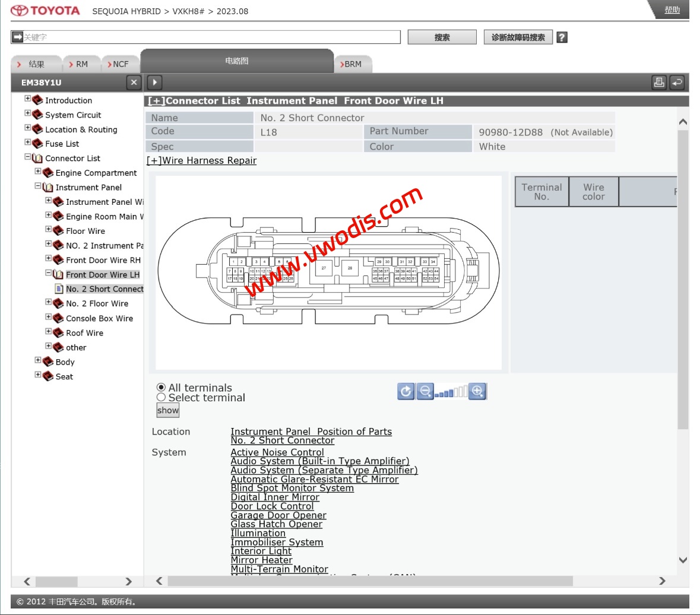
Task: Choose the Select terminal radio option
Action: (161, 398)
